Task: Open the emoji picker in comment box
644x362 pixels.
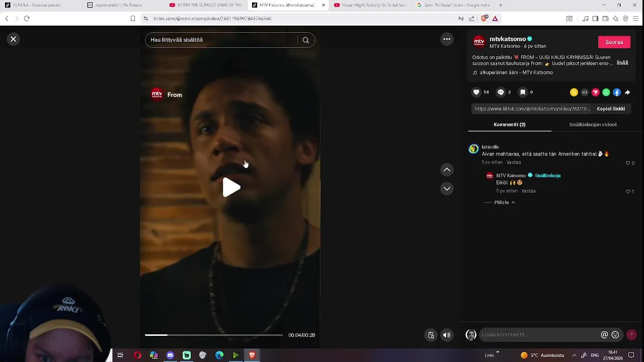Action: pyautogui.click(x=615, y=335)
